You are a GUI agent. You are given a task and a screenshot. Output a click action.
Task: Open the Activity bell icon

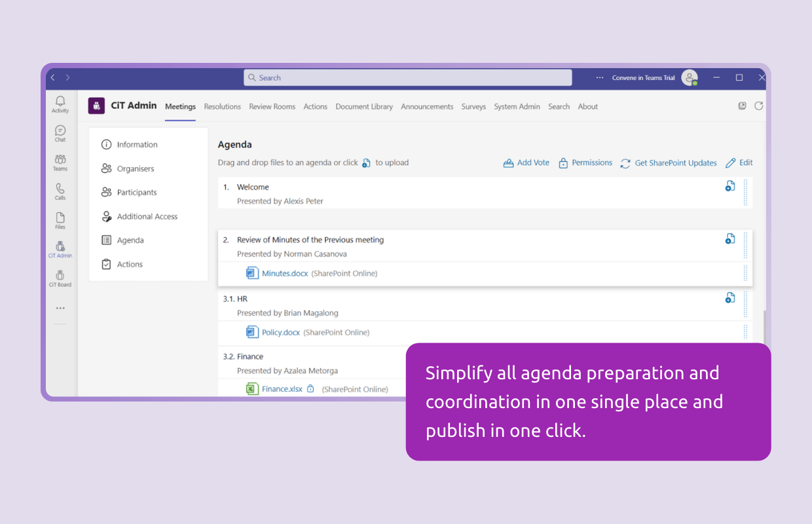[60, 103]
